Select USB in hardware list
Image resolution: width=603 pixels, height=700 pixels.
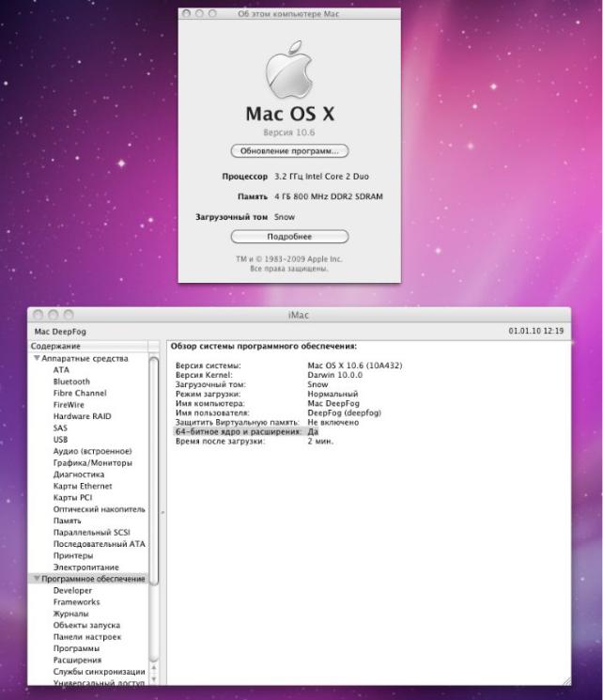60,440
